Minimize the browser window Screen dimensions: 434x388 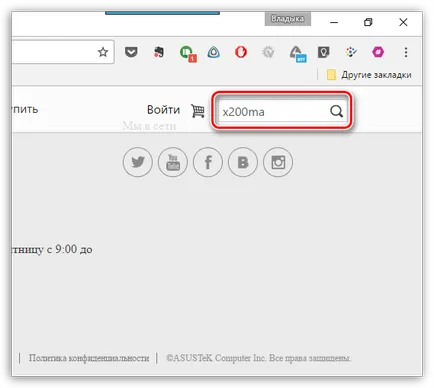coord(334,22)
